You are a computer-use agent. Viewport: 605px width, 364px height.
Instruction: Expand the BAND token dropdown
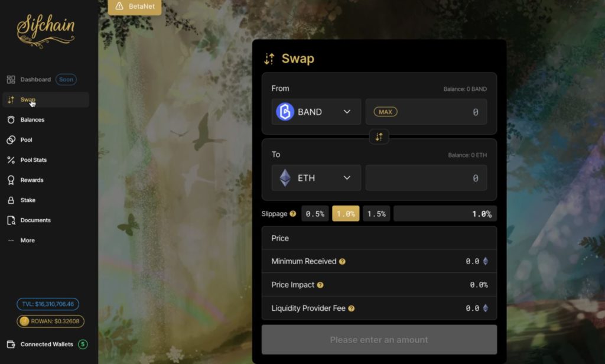point(316,112)
